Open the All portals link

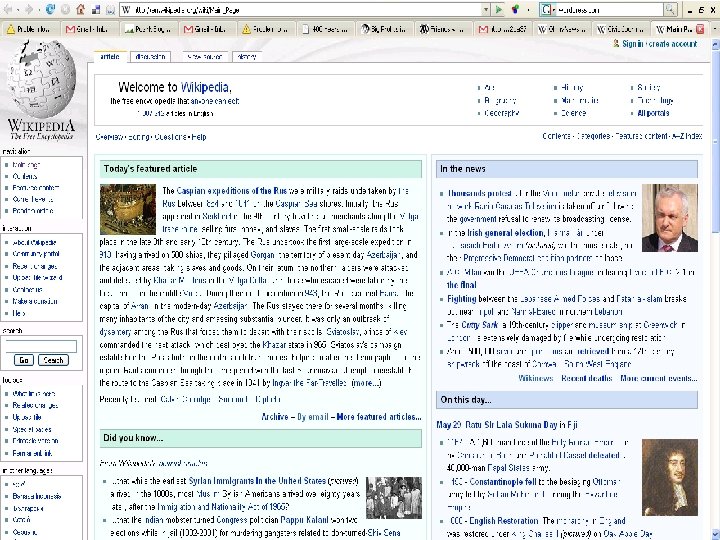point(653,113)
